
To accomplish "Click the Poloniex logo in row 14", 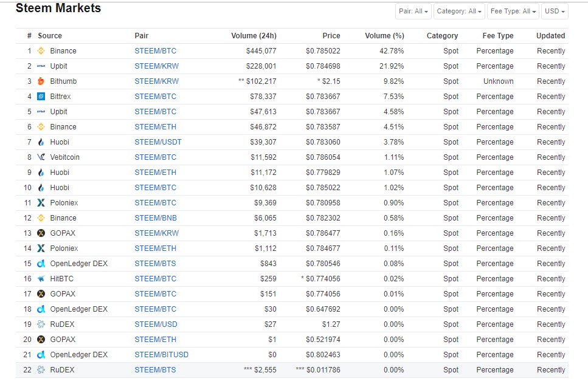I will click(x=41, y=248).
